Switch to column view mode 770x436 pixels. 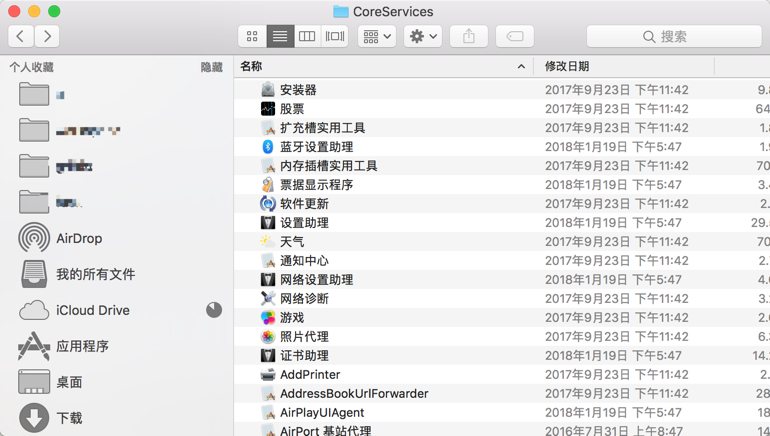coord(307,36)
